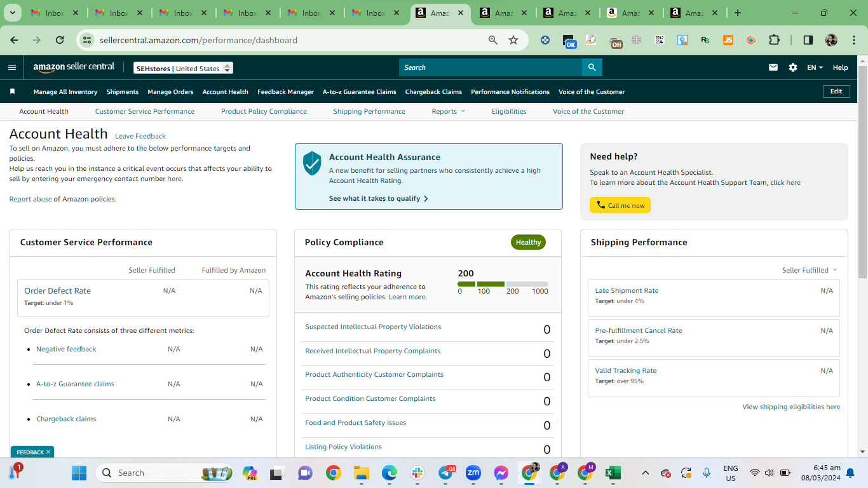Click the zoom magnifier icon in the address bar
The image size is (868, 488).
(x=493, y=40)
